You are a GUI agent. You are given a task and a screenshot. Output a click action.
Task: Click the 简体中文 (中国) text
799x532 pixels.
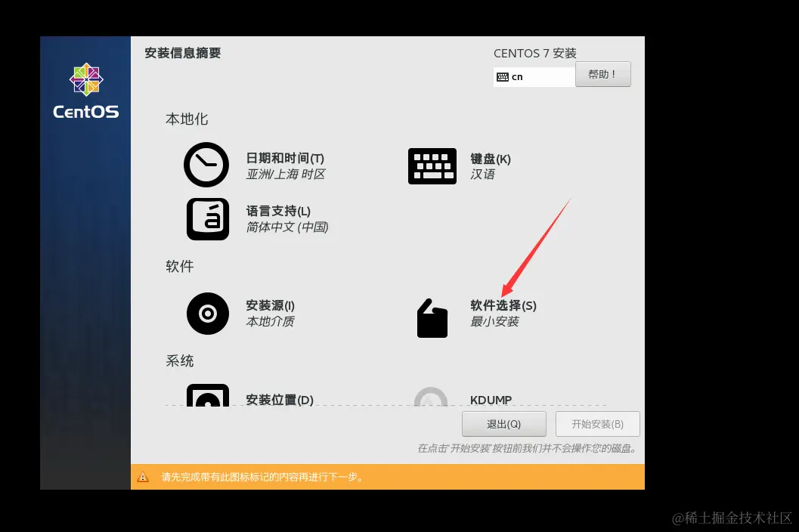287,227
